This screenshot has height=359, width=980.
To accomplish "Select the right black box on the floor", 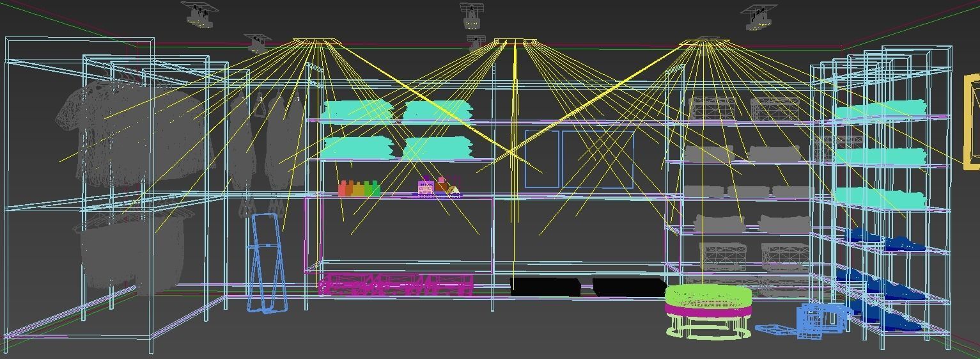I will pyautogui.click(x=630, y=287).
